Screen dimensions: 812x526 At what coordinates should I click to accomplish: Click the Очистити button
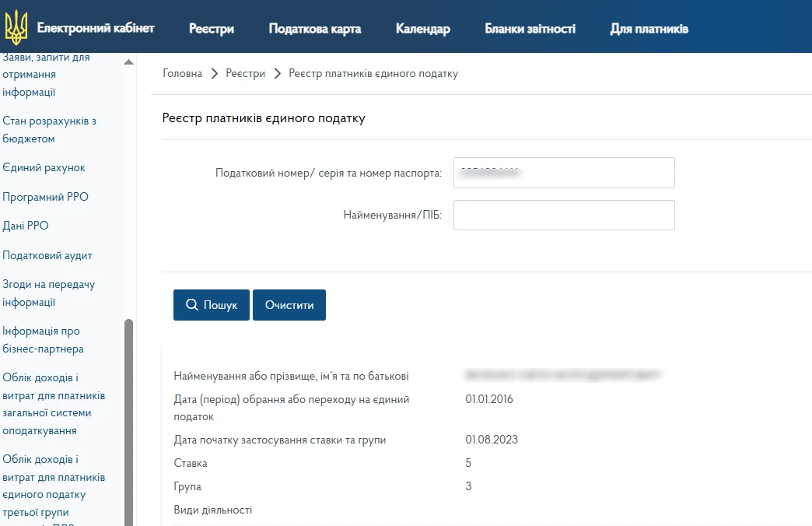289,305
